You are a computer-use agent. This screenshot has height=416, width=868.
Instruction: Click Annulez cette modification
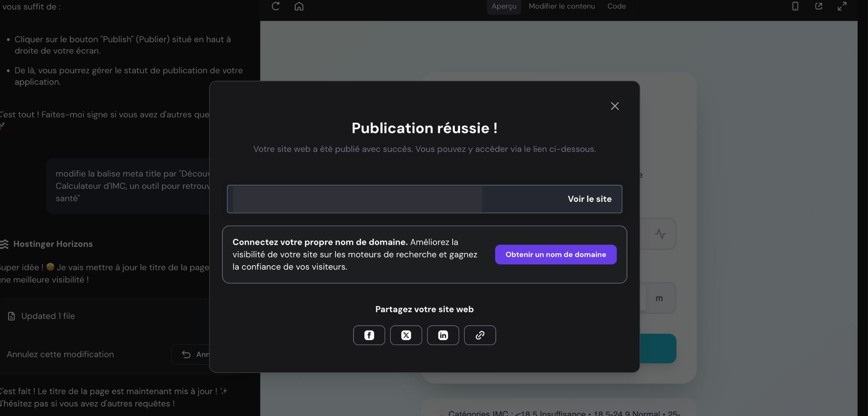point(61,355)
